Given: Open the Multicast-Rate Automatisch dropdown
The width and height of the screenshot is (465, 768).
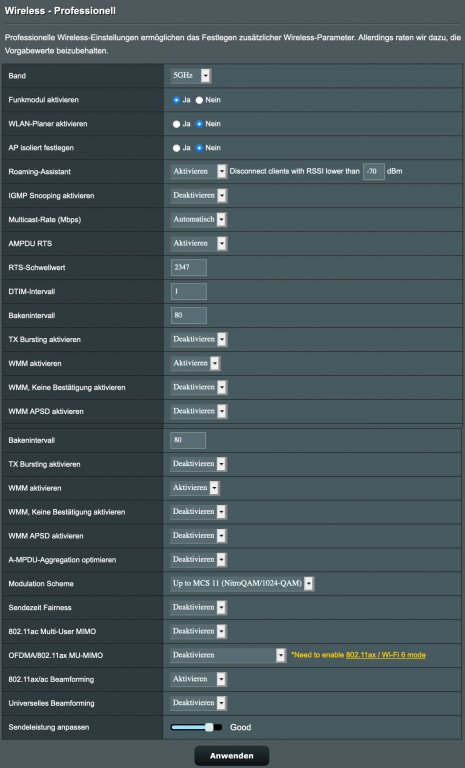Looking at the screenshot, I should tap(198, 219).
